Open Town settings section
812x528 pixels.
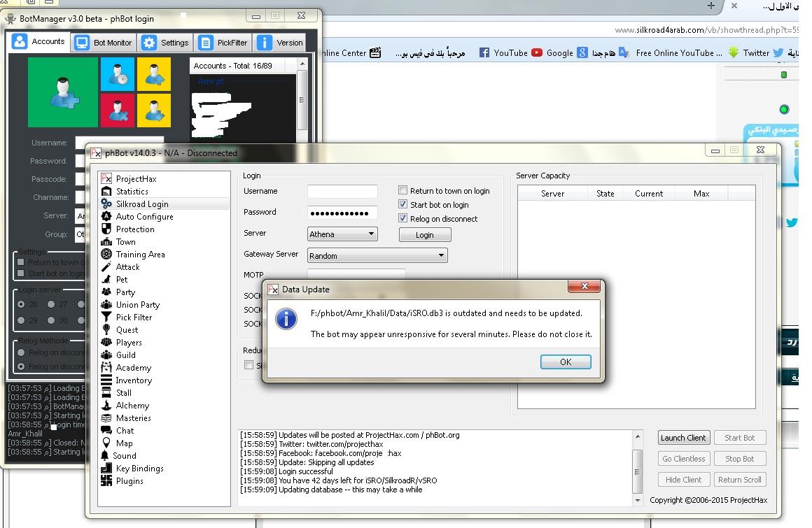[x=125, y=241]
